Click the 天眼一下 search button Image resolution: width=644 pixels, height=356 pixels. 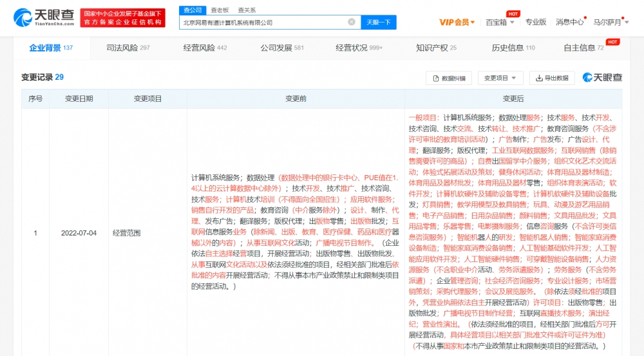(x=378, y=22)
